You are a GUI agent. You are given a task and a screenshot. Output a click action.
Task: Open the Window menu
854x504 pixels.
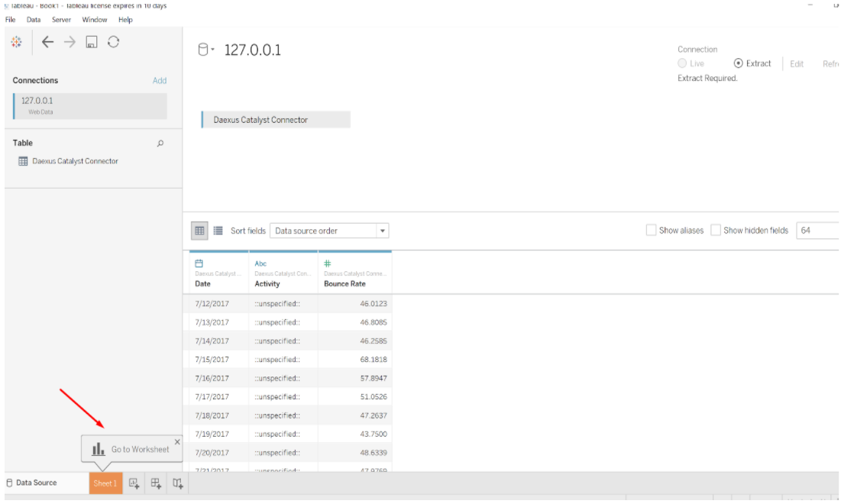(94, 20)
